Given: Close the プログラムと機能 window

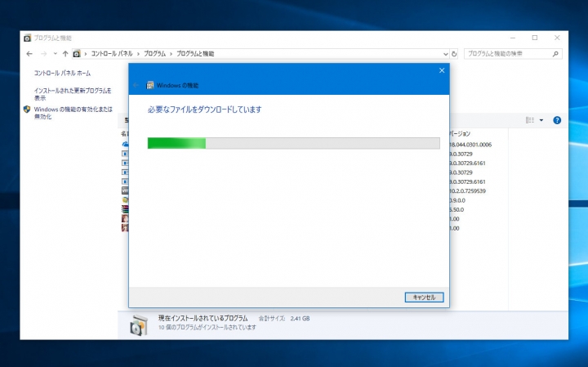Looking at the screenshot, I should [x=557, y=38].
